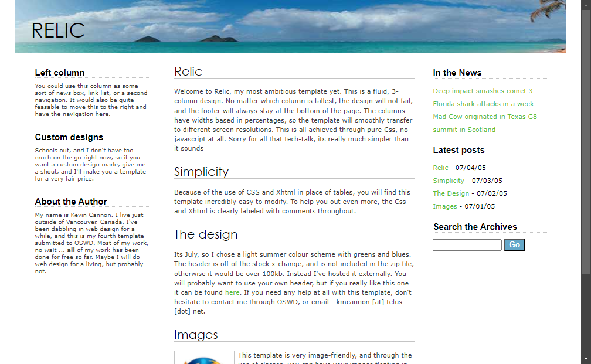Open the Simplicity post link in Latest posts
Screen dimensions: 591x364
click(x=449, y=181)
